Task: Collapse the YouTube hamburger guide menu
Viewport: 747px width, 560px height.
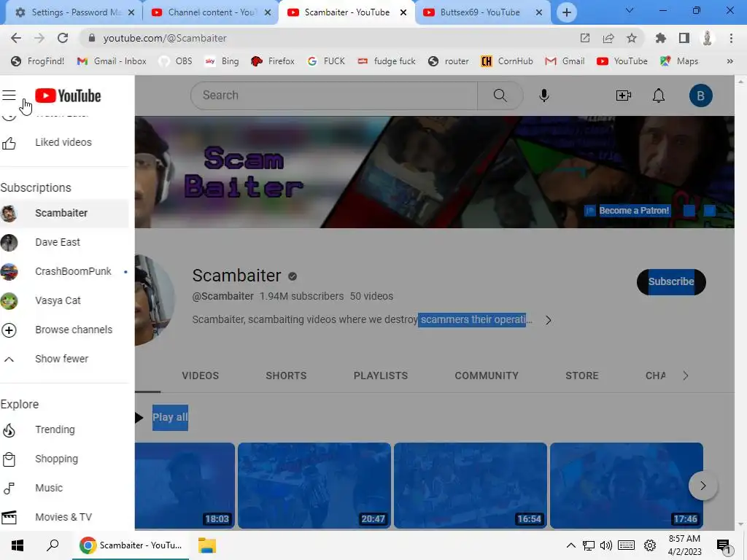Action: pyautogui.click(x=9, y=96)
